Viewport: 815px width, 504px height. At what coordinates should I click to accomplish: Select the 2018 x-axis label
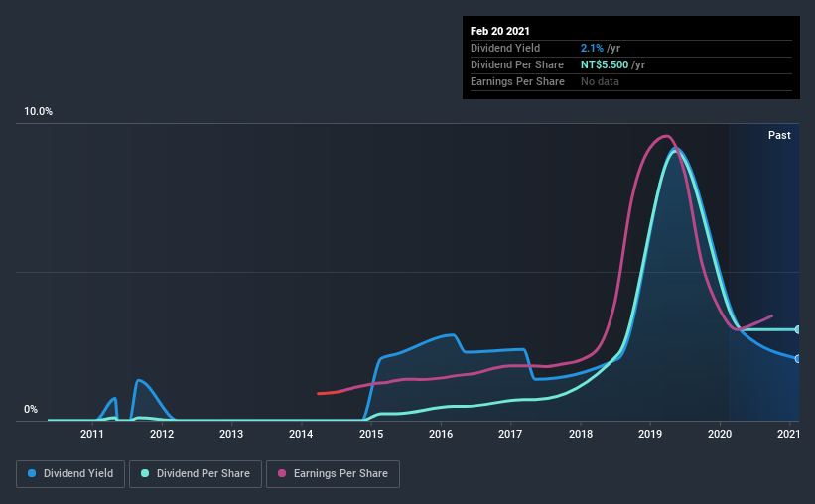click(x=581, y=434)
